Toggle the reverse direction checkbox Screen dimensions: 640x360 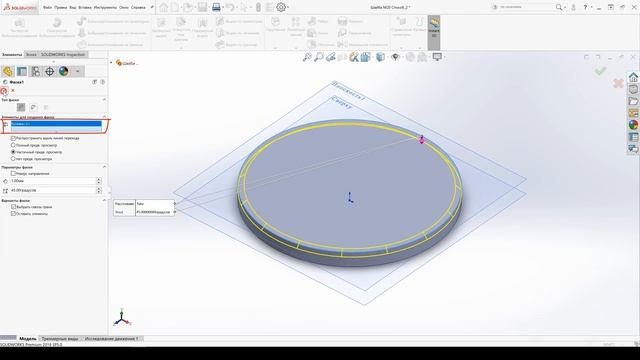pyautogui.click(x=13, y=173)
